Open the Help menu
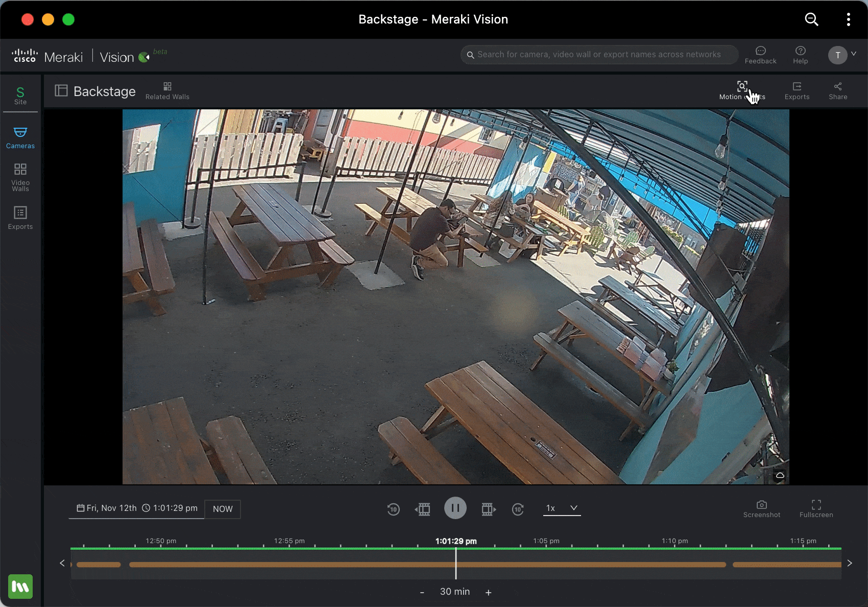Screen dimensions: 868x607 tap(800, 54)
